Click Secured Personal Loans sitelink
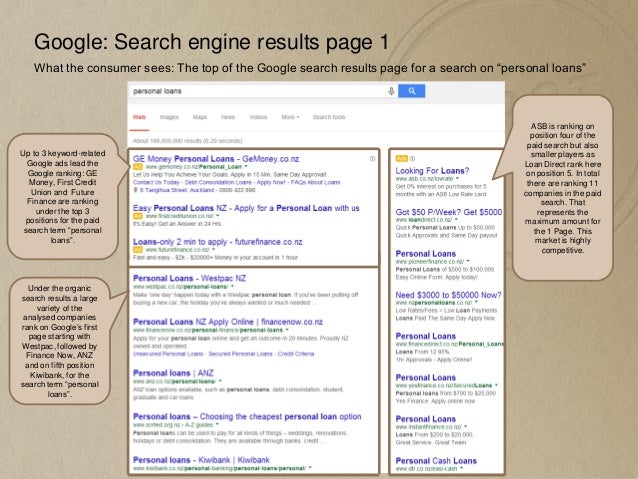 (240, 354)
